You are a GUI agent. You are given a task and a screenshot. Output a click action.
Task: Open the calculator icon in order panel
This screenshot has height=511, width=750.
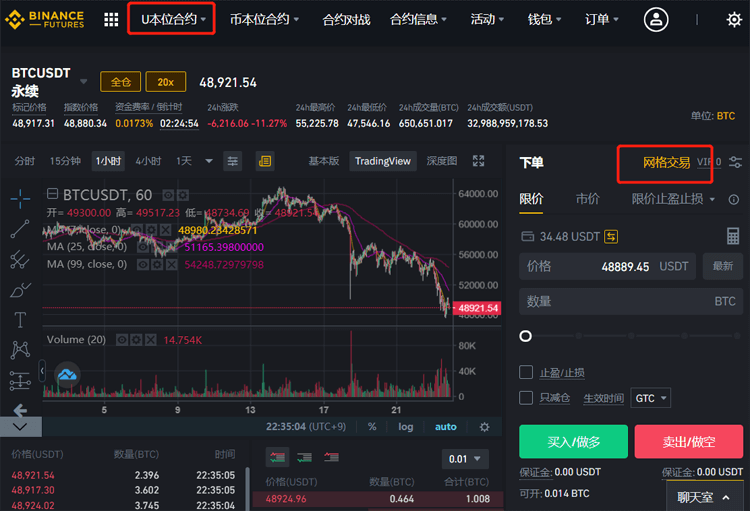pyautogui.click(x=733, y=236)
